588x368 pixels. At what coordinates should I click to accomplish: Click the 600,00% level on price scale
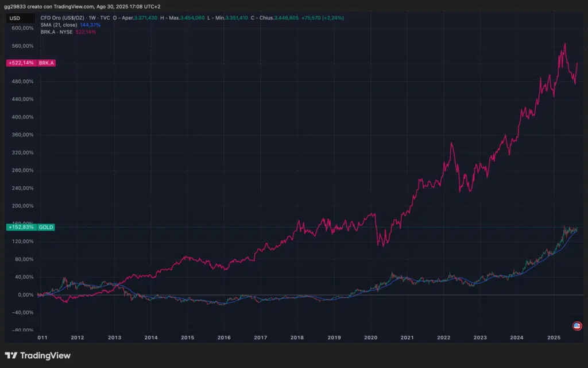pyautogui.click(x=23, y=28)
